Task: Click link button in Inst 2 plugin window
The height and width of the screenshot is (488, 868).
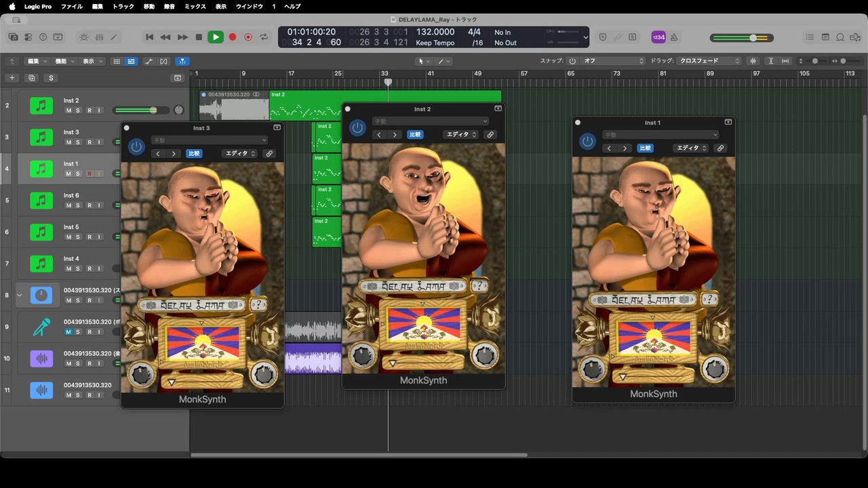Action: coord(490,135)
